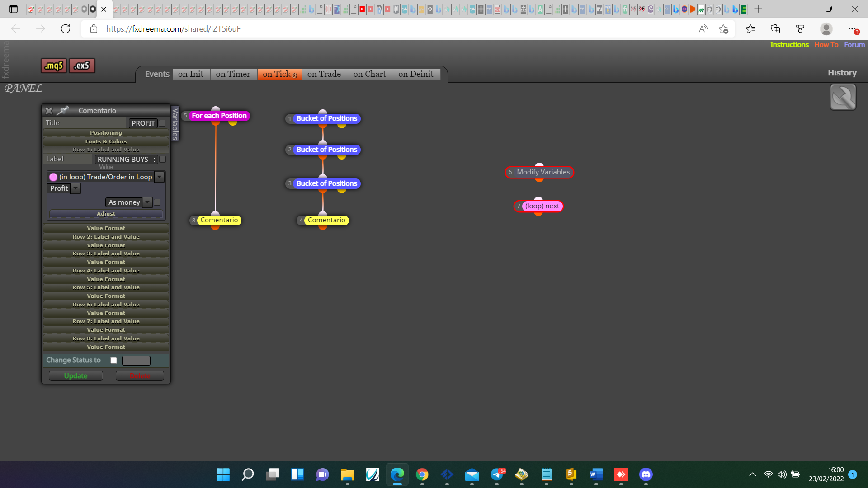868x488 pixels.
Task: Switch to on Chart events tab
Action: (370, 74)
